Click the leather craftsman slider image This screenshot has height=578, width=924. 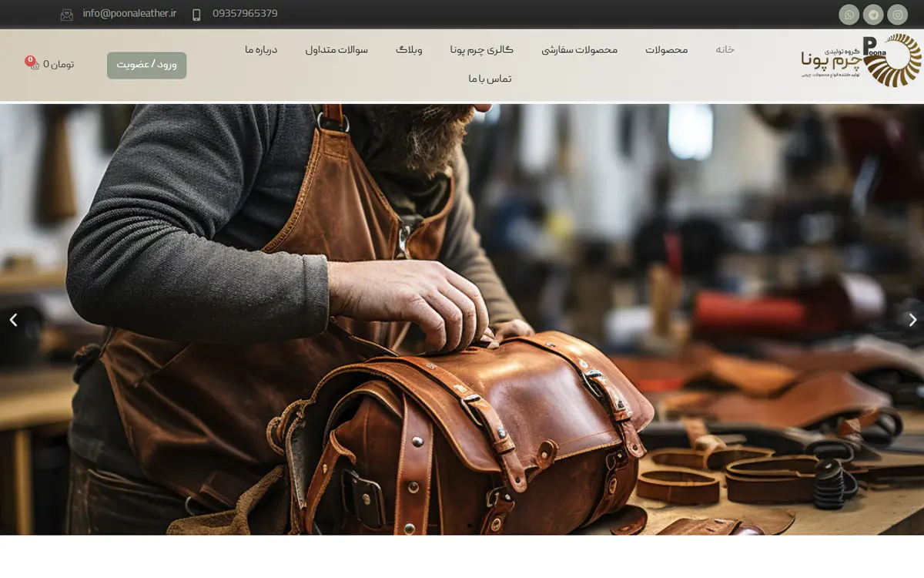(462, 319)
